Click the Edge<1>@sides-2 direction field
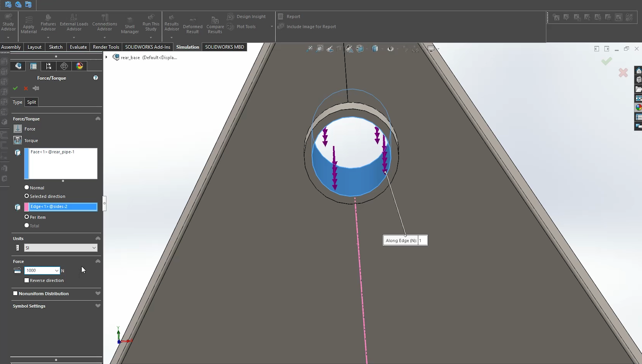The image size is (642, 364). [63, 207]
